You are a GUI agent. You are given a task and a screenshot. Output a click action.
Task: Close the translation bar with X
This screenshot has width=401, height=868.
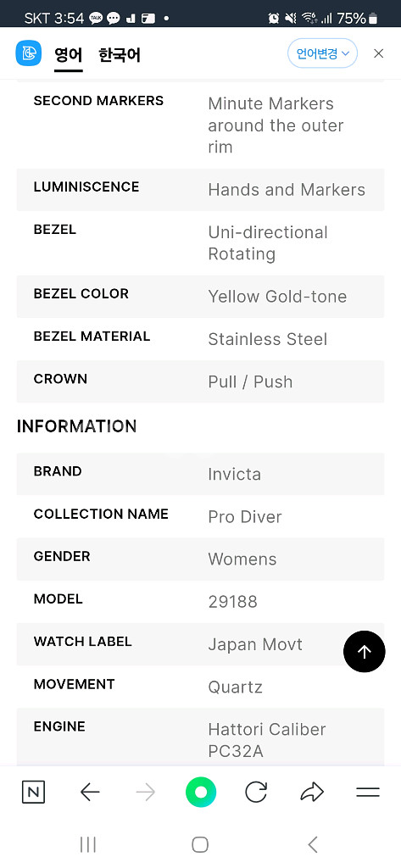[x=378, y=53]
